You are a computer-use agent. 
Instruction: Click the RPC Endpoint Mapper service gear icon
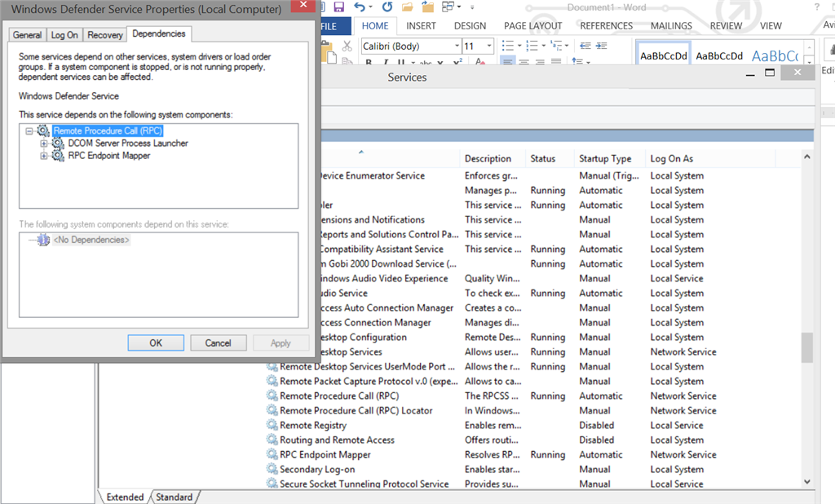tap(272, 454)
